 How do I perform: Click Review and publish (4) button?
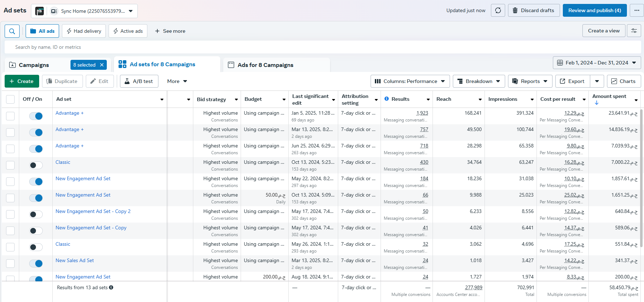click(595, 10)
